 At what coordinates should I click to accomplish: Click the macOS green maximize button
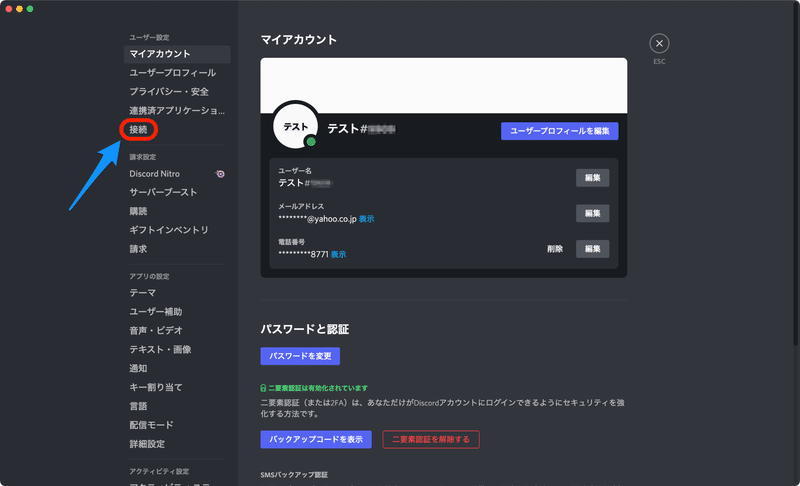[x=30, y=9]
